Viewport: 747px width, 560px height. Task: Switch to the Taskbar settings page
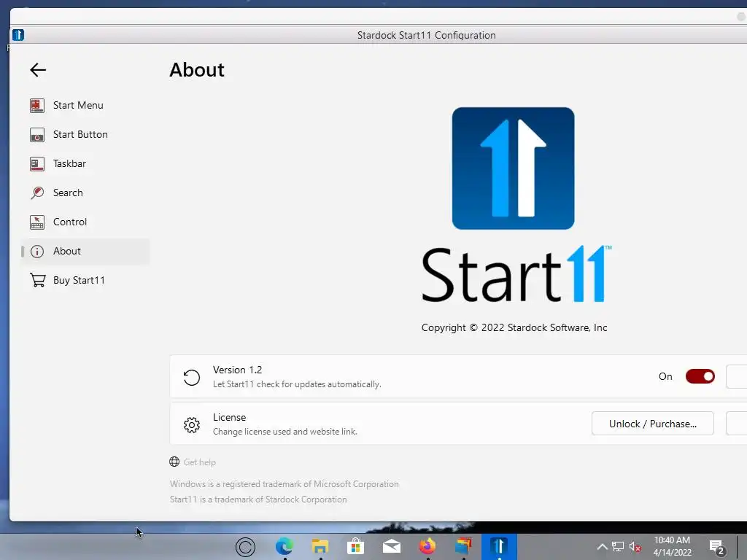[x=86, y=164]
